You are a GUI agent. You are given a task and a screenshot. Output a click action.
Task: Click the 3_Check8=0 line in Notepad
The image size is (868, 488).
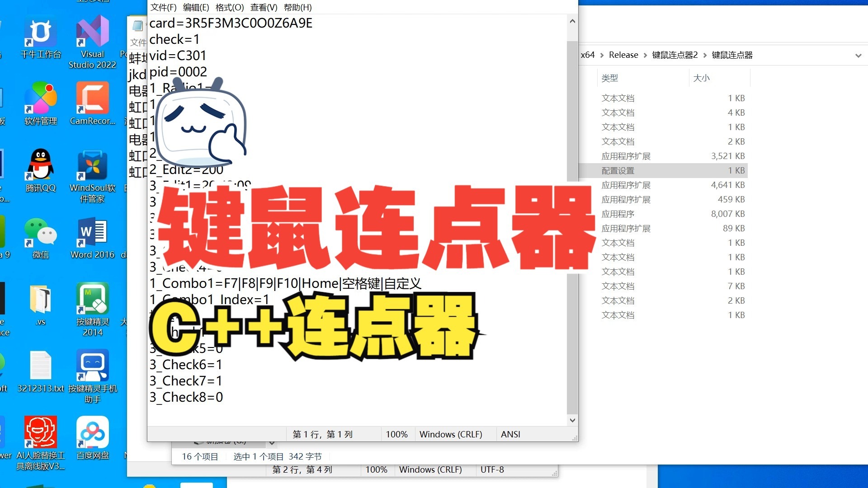(x=186, y=397)
